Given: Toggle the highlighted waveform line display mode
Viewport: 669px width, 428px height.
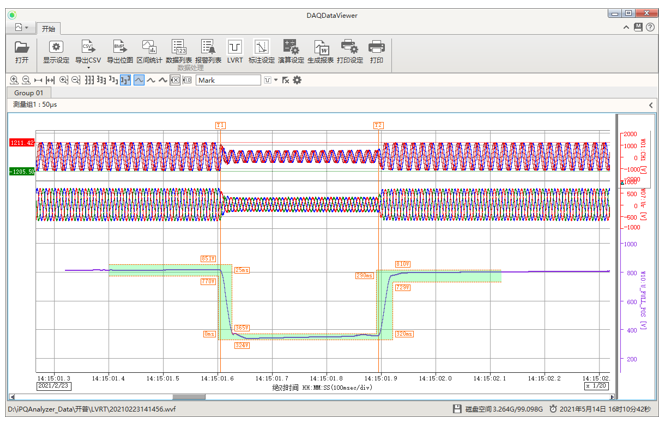Looking at the screenshot, I should 139,80.
